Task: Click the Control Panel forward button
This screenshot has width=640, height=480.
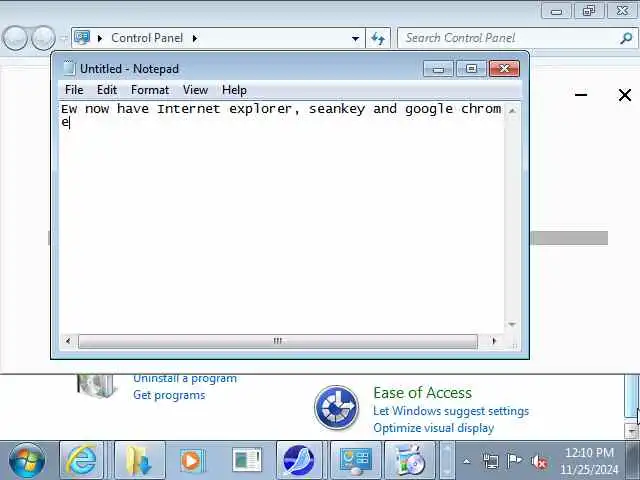Action: tap(43, 38)
